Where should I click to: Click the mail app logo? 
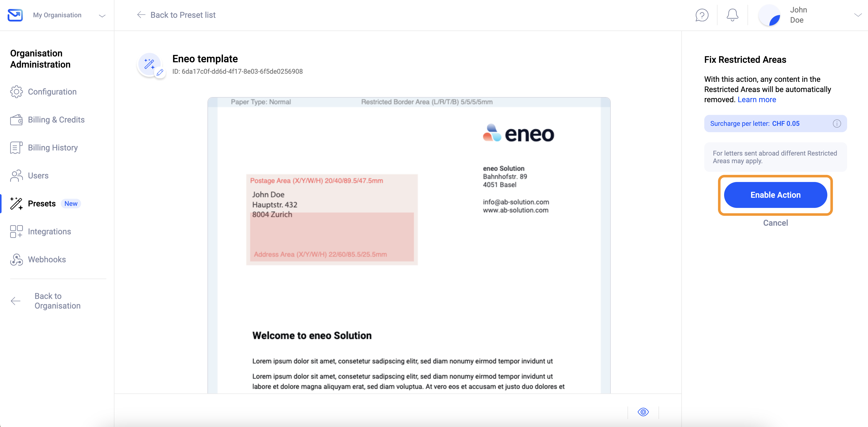[x=15, y=15]
